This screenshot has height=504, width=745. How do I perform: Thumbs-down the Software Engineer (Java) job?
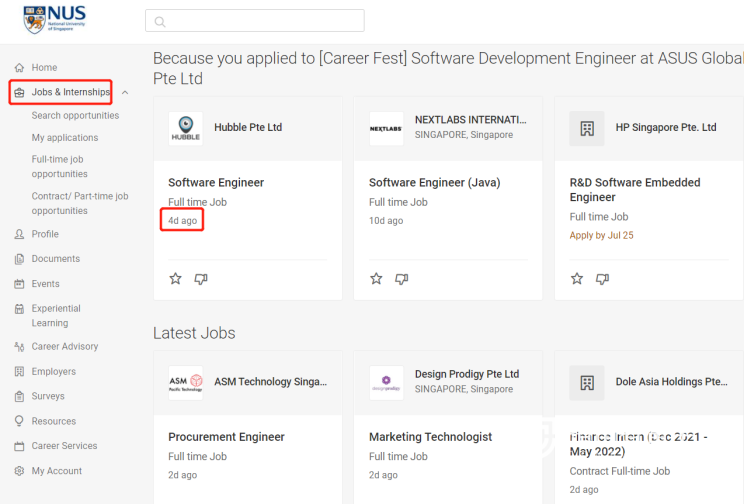tap(401, 279)
